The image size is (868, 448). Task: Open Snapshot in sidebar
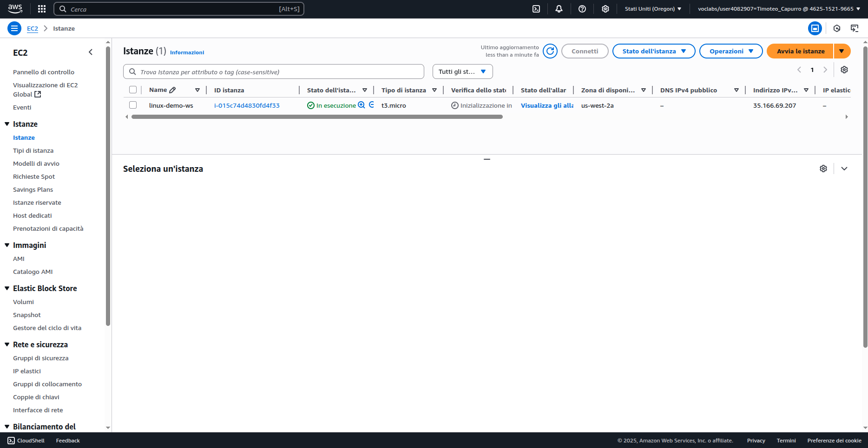tap(27, 315)
